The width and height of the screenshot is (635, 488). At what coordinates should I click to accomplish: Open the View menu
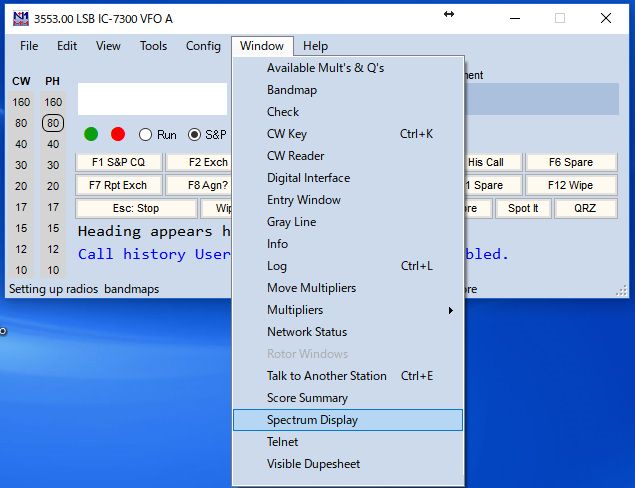point(108,46)
